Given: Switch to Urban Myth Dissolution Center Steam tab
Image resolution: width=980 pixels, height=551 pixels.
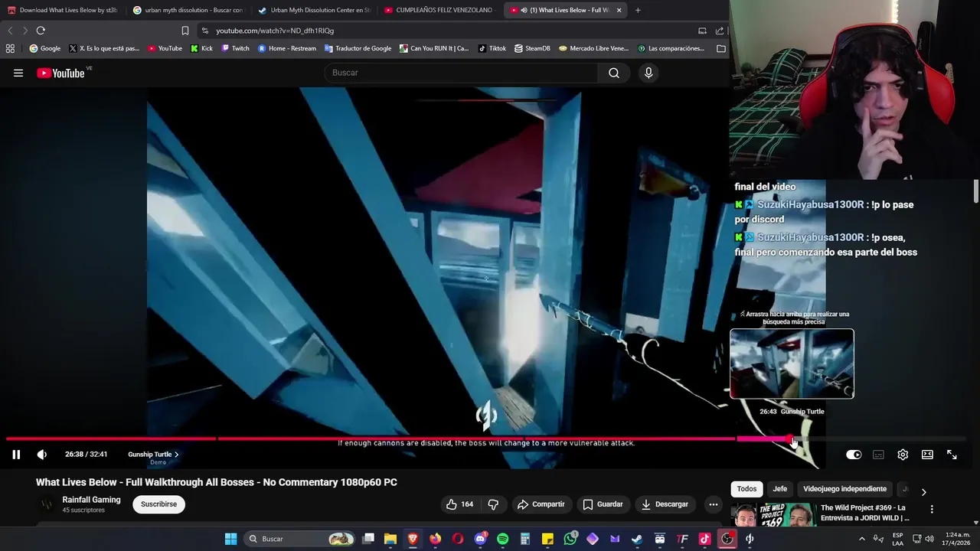Looking at the screenshot, I should pos(314,10).
